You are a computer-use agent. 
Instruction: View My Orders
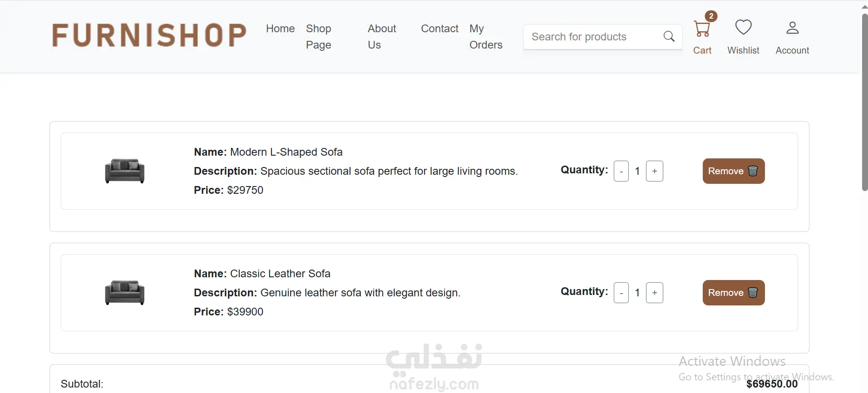tap(485, 37)
